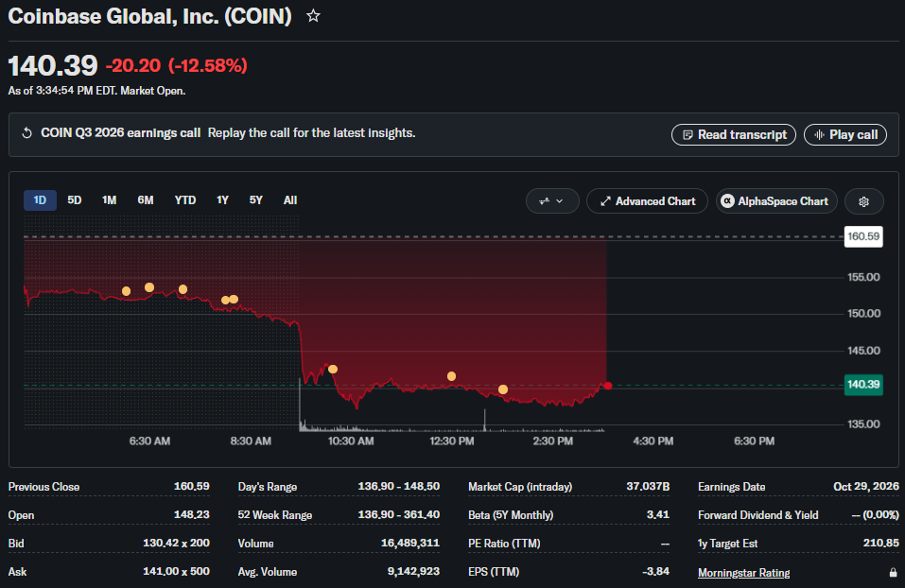
Task: Click the yellow event marker near 12:30 PM
Action: (451, 376)
